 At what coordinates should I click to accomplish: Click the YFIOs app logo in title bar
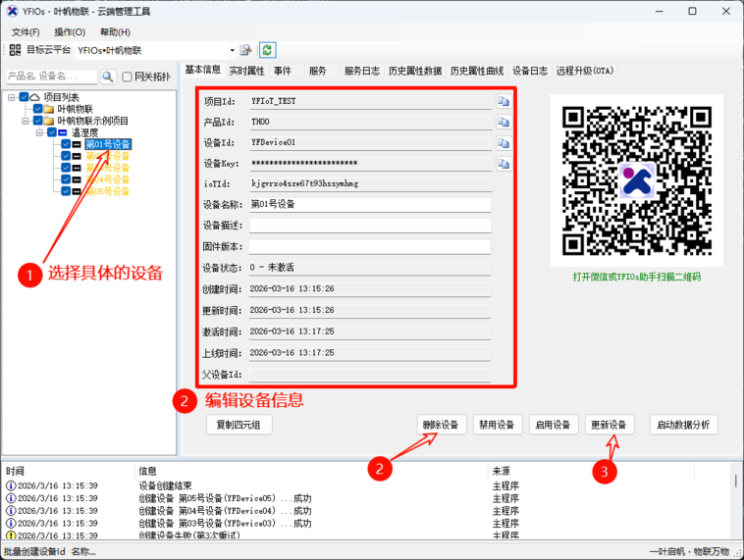(13, 11)
